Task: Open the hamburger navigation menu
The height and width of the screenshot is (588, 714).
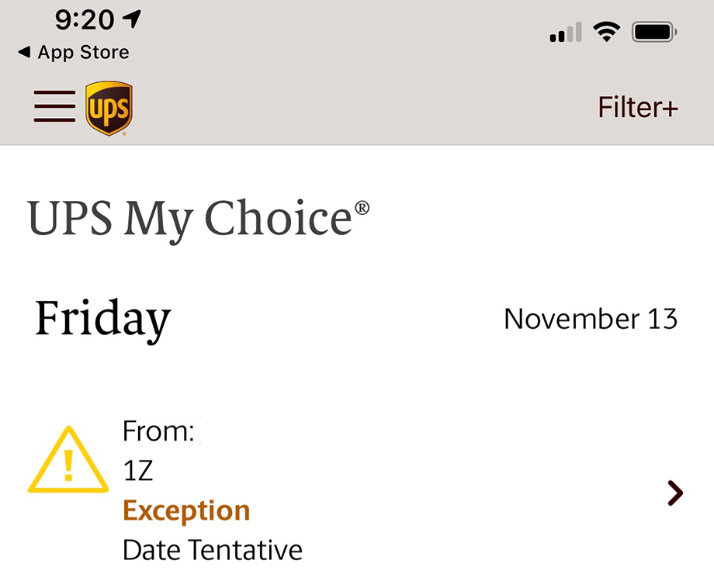Action: coord(54,106)
